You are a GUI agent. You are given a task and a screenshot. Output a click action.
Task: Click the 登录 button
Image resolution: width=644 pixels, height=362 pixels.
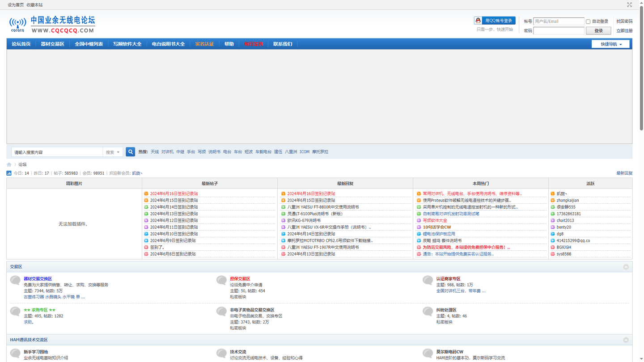coord(598,31)
